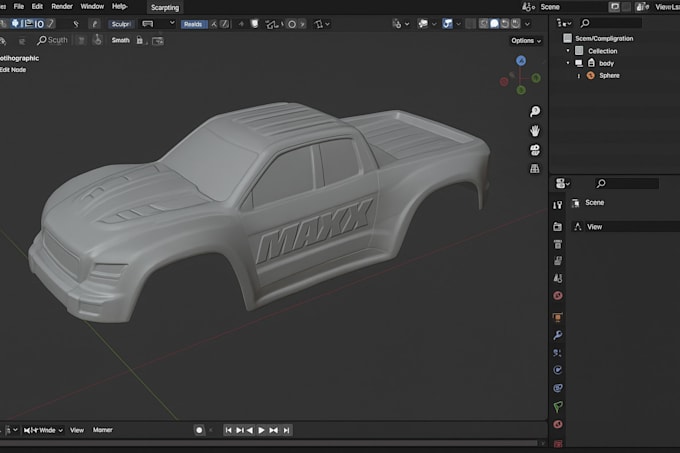Open the Edit menu
Viewport: 680px width, 453px height.
(x=37, y=7)
